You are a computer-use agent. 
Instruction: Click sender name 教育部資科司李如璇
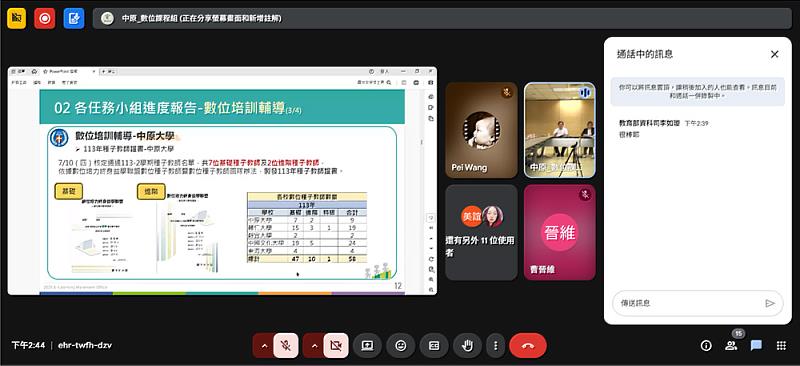click(x=649, y=123)
